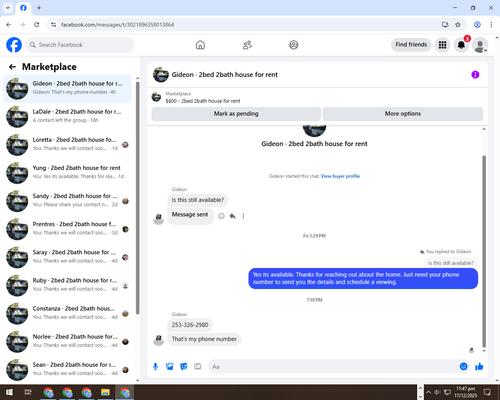This screenshot has height=400, width=500.
Task: Open the Menu grid icon
Action: 442,45
